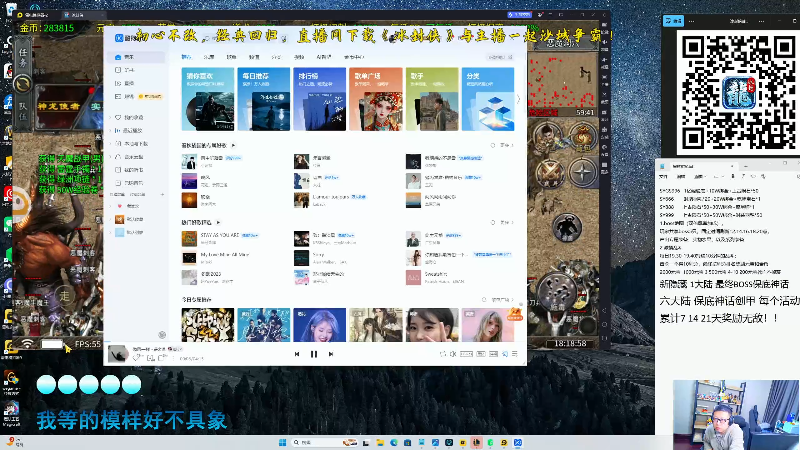Switch to the fourth top navigation tab
The height and width of the screenshot is (450, 800).
pyautogui.click(x=254, y=57)
